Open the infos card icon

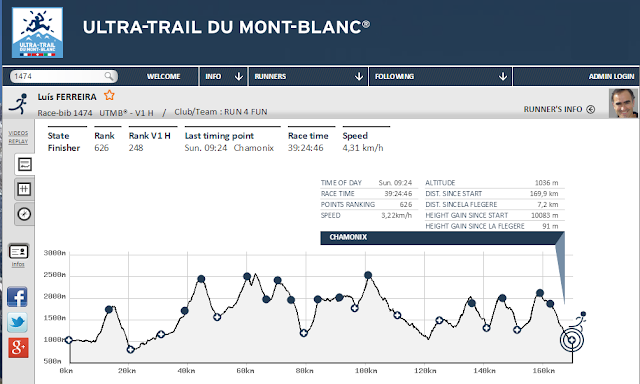[x=18, y=251]
